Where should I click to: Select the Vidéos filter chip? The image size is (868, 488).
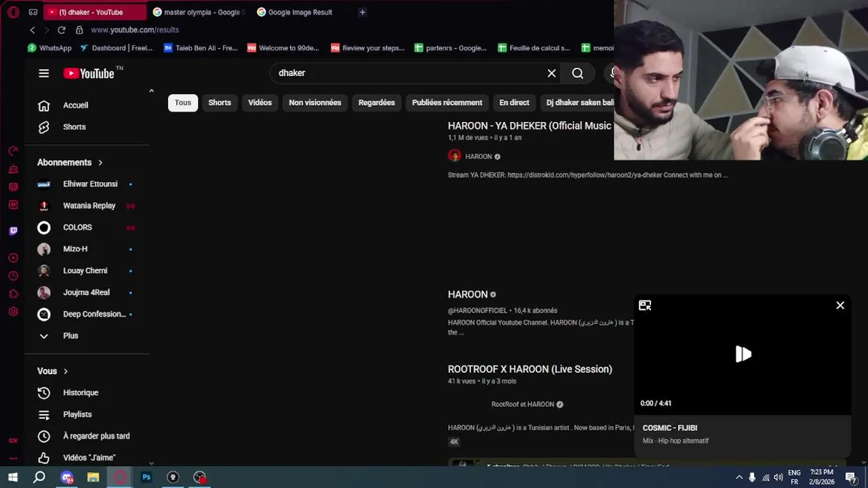(x=260, y=102)
